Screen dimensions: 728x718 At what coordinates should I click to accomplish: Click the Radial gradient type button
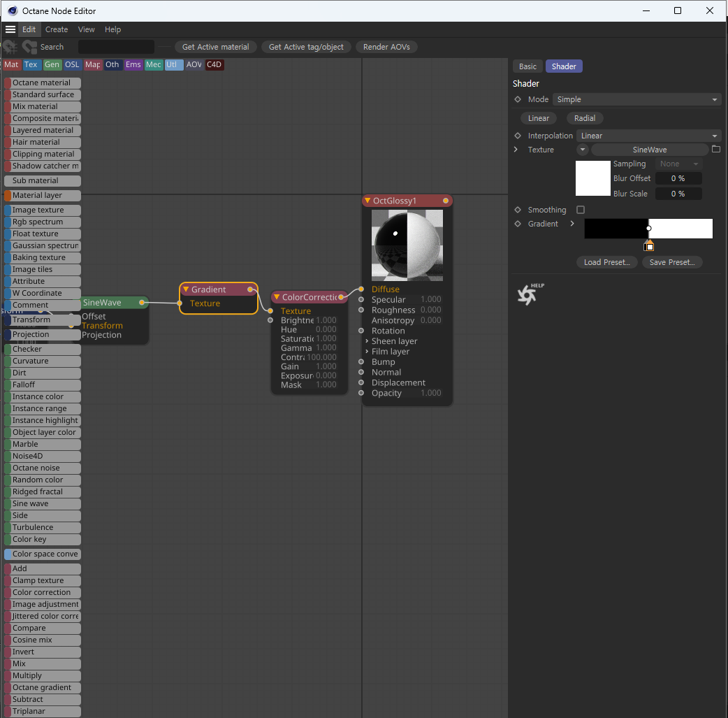point(585,118)
